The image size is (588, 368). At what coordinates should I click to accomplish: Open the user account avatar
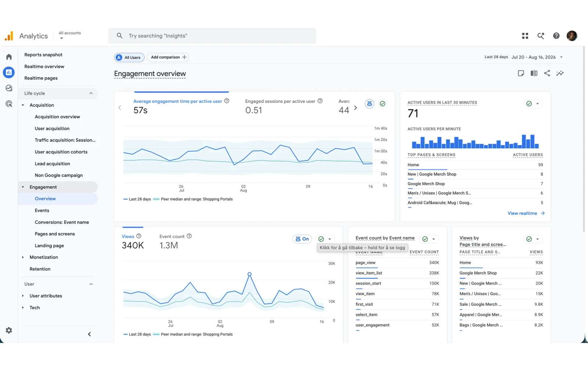tap(572, 36)
